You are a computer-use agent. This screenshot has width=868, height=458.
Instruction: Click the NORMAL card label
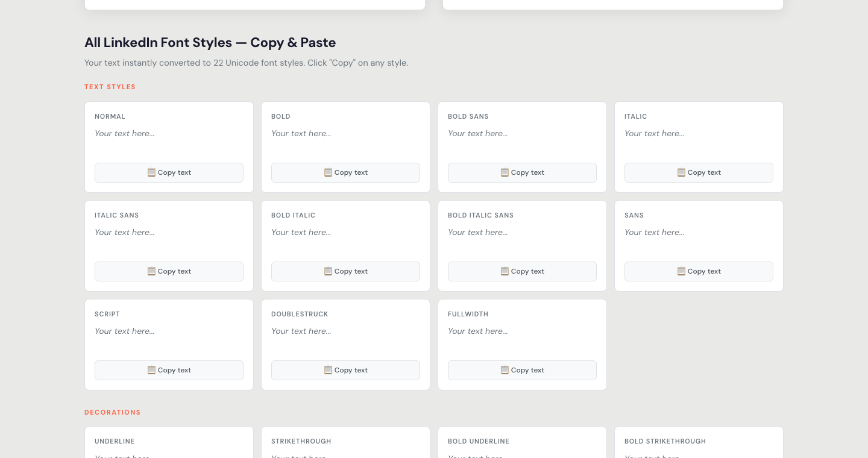pyautogui.click(x=110, y=116)
